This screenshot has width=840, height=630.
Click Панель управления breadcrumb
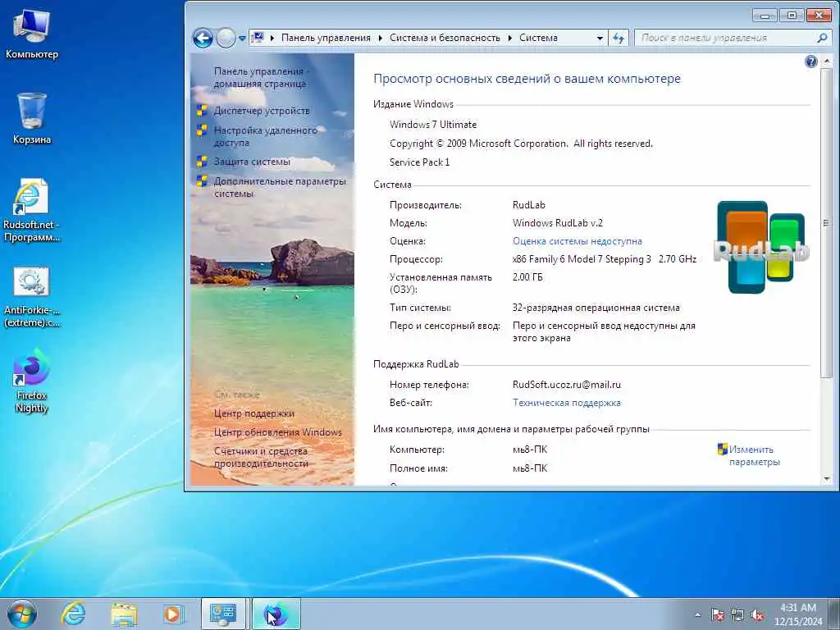point(326,38)
